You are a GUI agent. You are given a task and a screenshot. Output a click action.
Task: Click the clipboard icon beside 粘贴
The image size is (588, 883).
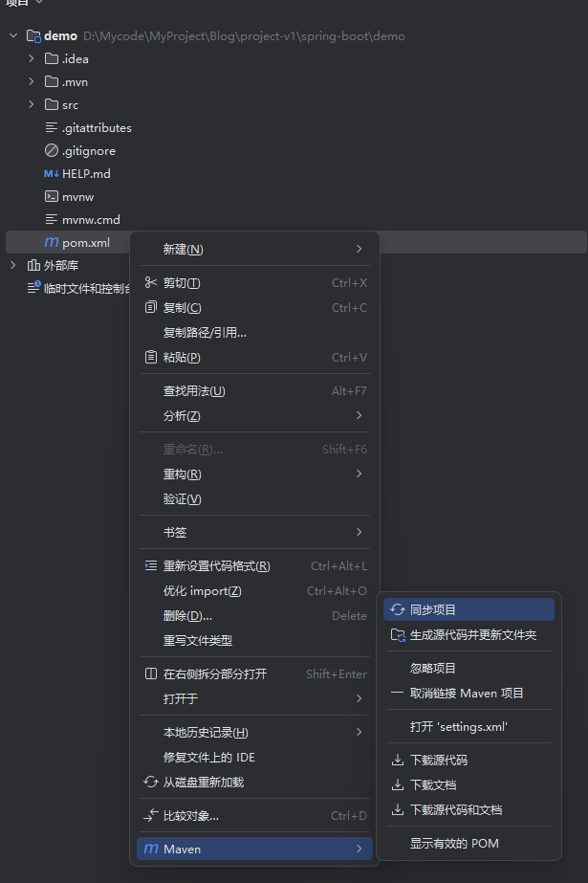[150, 358]
